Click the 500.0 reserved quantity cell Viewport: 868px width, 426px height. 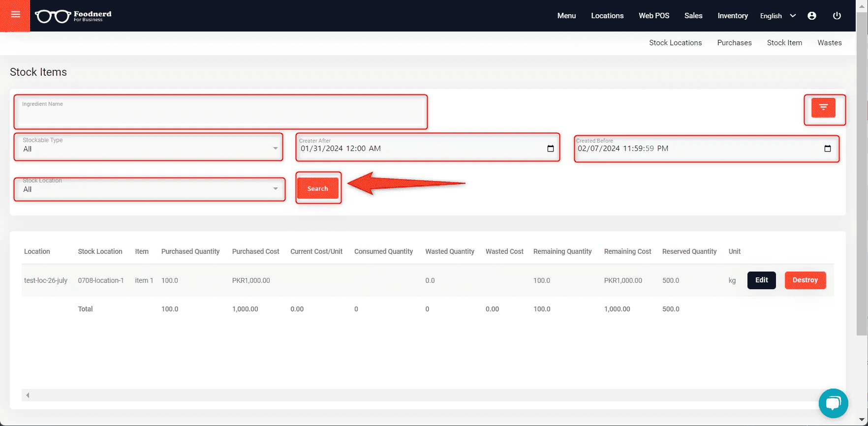671,280
